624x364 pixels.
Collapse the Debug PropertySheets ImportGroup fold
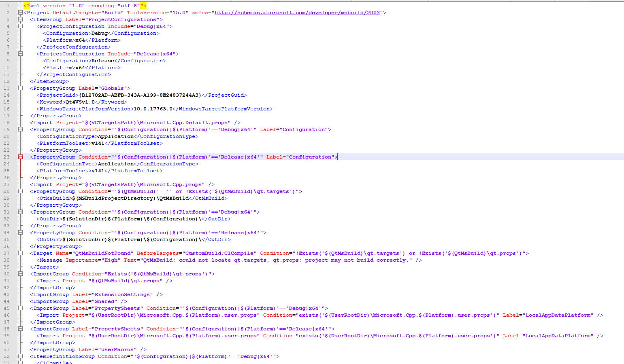[20, 308]
